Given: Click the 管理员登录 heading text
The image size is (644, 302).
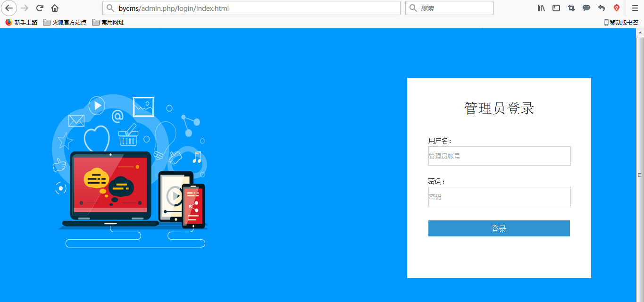Looking at the screenshot, I should click(499, 108).
